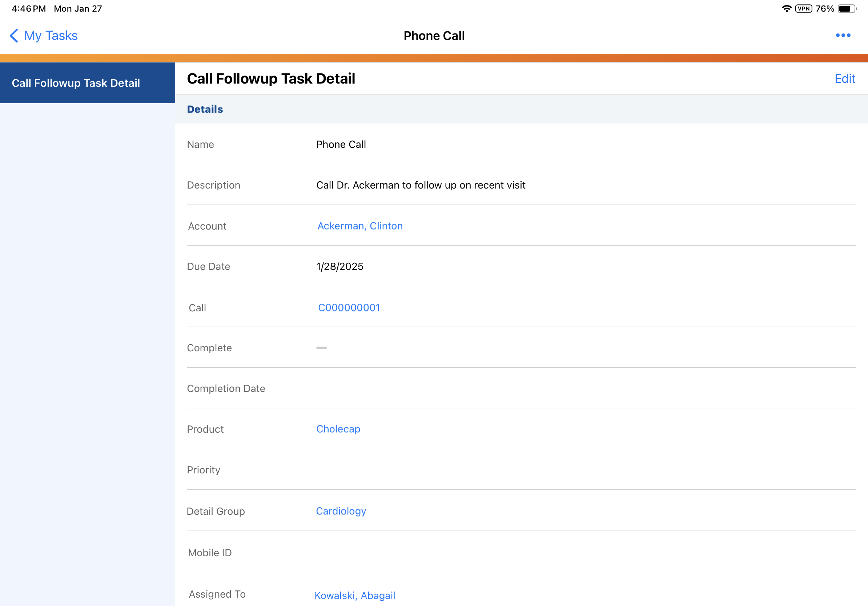Tap Edit to modify task
868x606 pixels.
click(845, 78)
